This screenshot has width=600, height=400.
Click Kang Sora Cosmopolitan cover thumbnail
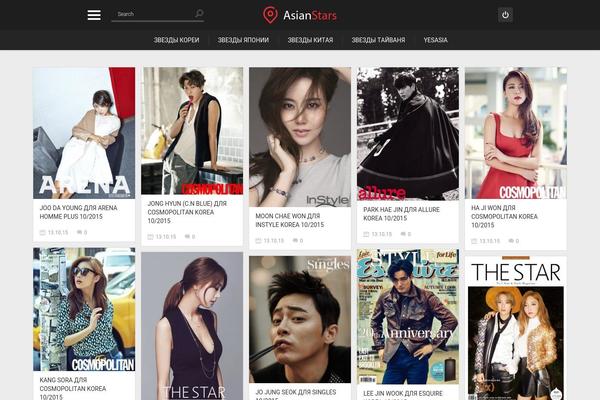coord(84,309)
